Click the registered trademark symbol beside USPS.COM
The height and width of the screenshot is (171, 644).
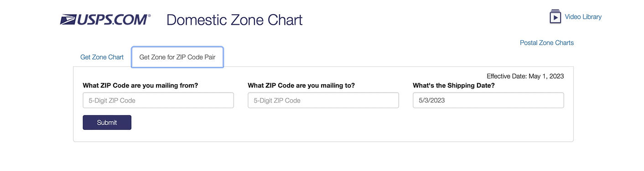pos(149,16)
